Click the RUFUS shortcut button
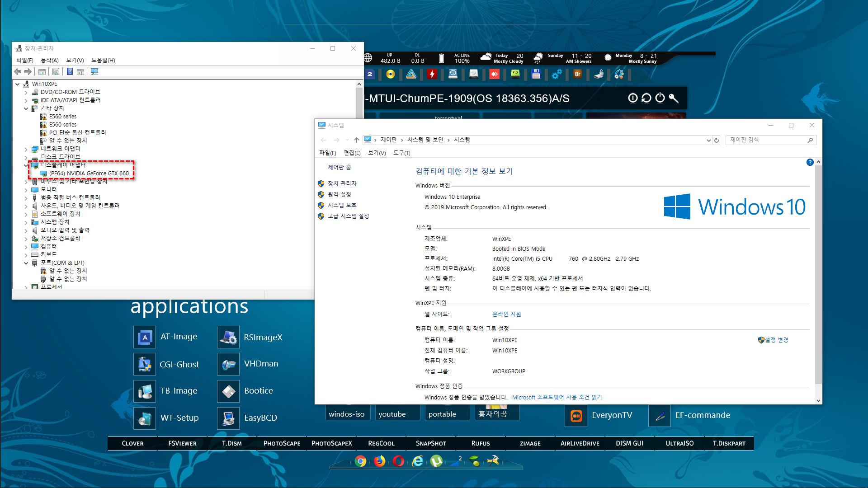This screenshot has width=868, height=488. (481, 443)
